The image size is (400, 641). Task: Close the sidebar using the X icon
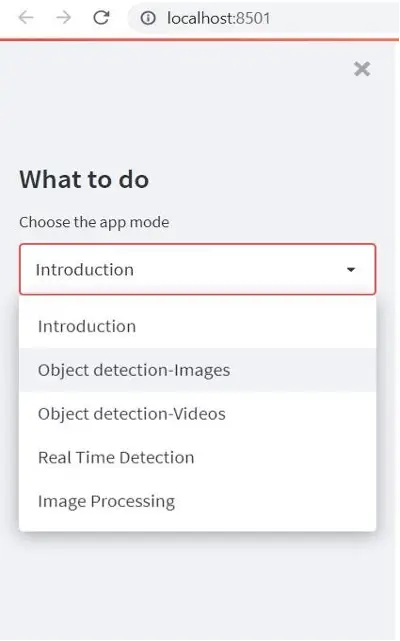[x=362, y=69]
